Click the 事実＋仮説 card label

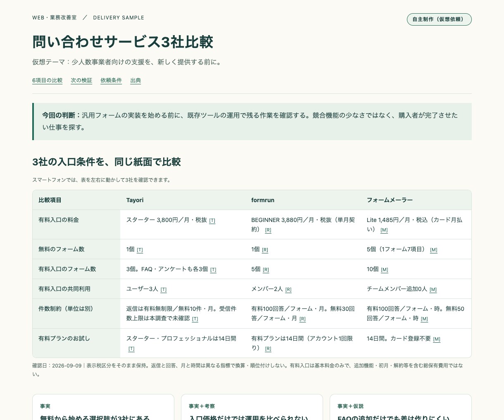pos(350,406)
